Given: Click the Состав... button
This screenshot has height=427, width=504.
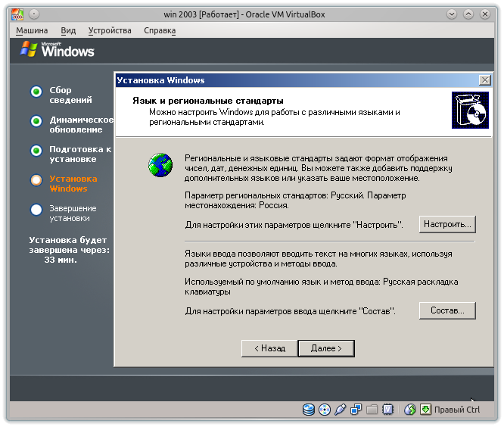Looking at the screenshot, I should pyautogui.click(x=447, y=310).
